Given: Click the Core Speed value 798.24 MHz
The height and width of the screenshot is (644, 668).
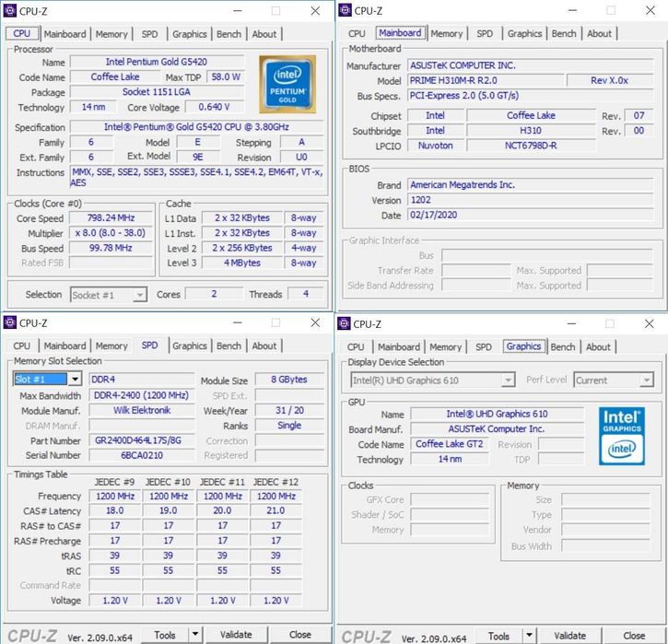Looking at the screenshot, I should [x=111, y=218].
